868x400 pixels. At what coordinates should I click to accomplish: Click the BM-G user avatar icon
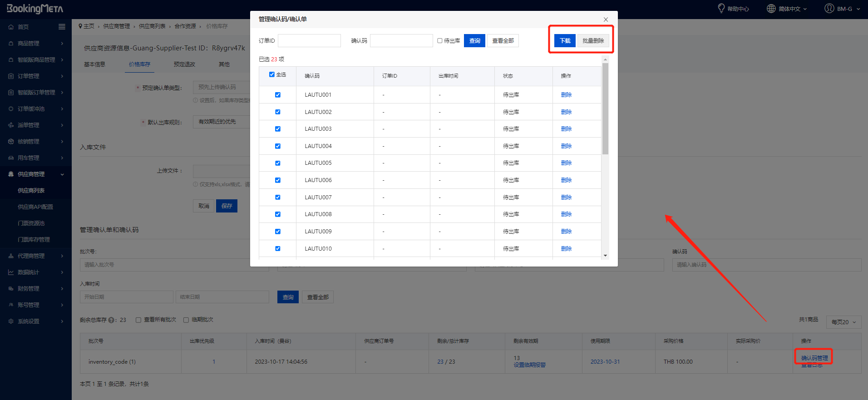tap(829, 9)
